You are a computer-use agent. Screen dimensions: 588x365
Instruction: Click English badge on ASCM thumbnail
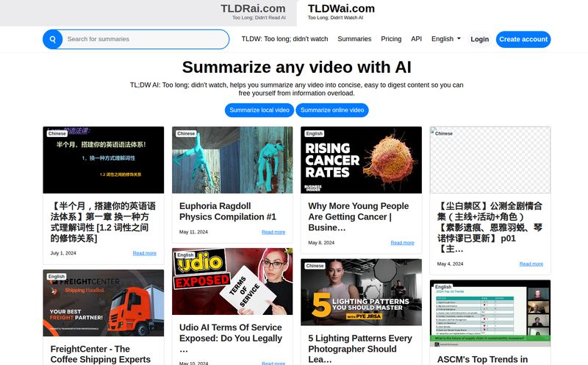[x=443, y=287]
